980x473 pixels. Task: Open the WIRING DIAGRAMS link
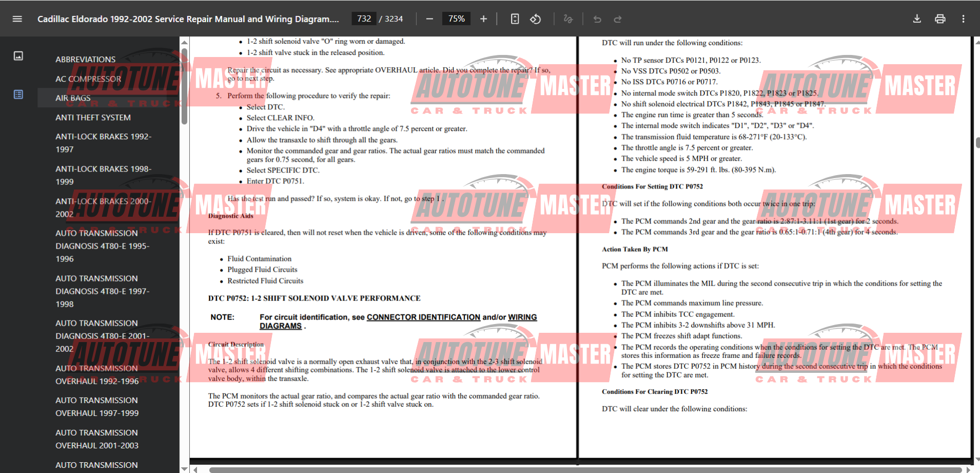(x=522, y=317)
